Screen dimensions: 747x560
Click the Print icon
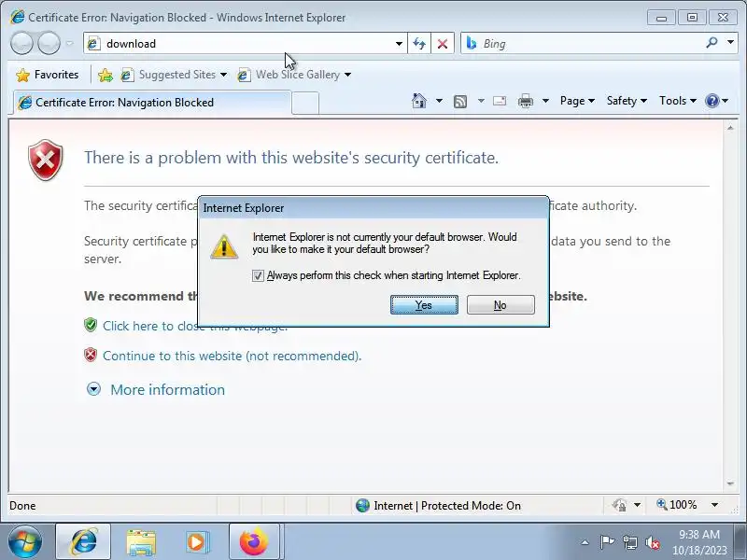click(x=526, y=101)
